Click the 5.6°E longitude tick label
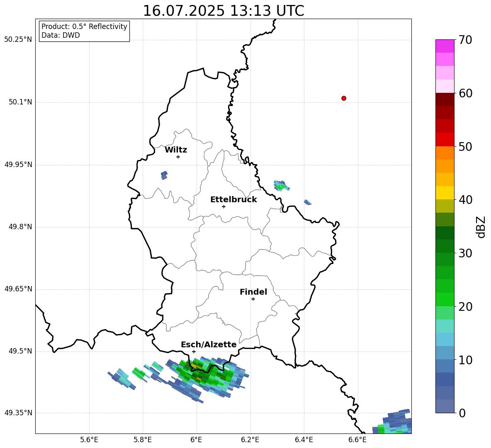The height and width of the screenshot is (448, 491). pyautogui.click(x=89, y=440)
